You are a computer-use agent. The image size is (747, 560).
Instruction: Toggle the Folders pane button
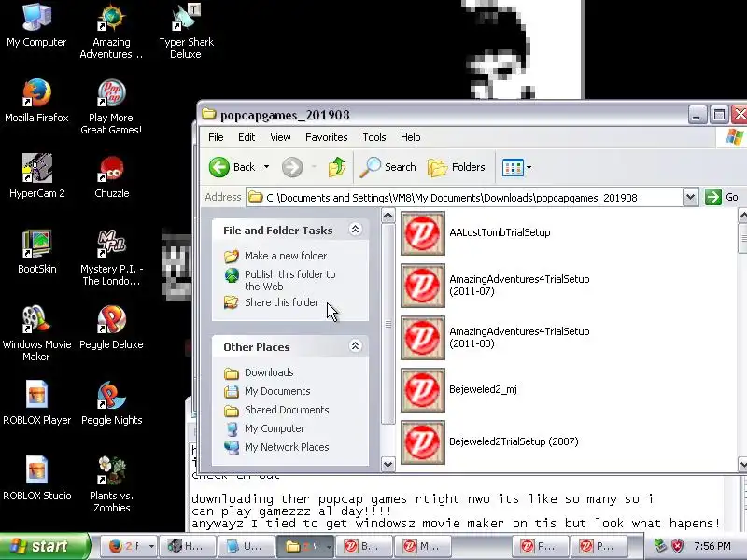coord(457,167)
